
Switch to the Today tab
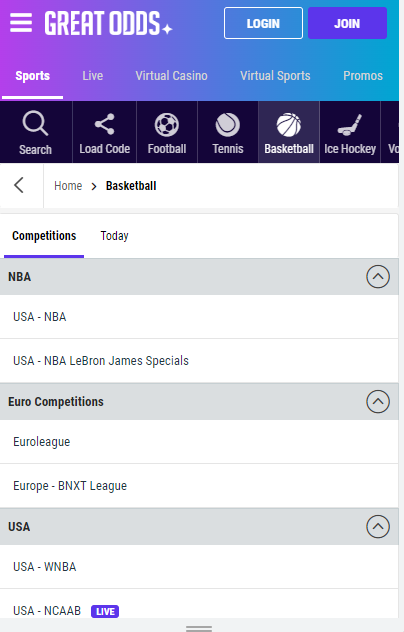point(115,236)
